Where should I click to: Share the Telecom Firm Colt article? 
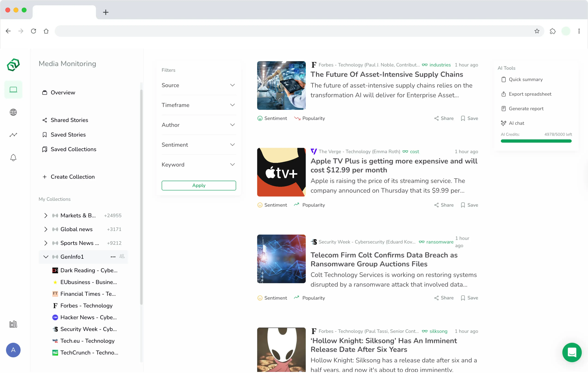pos(444,298)
